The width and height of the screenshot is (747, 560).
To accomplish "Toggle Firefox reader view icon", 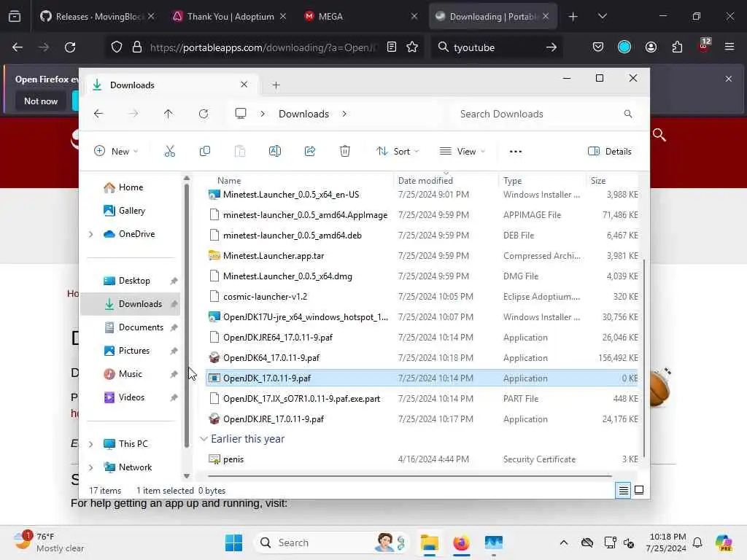I will [x=392, y=47].
